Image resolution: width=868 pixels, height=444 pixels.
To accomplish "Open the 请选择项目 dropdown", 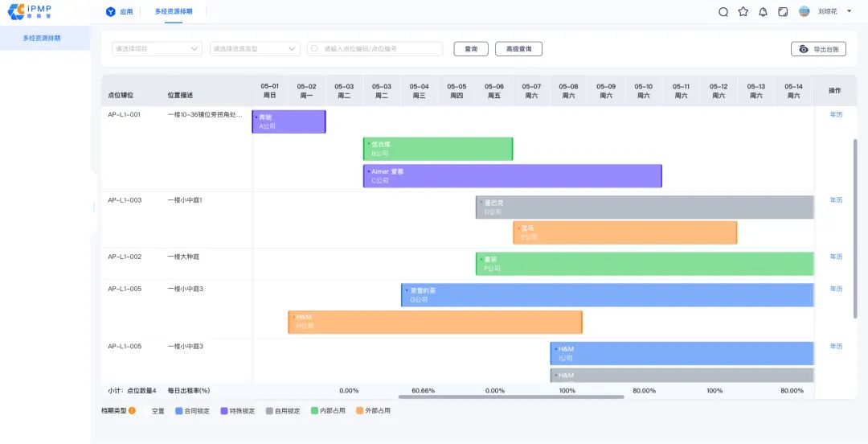I will (157, 49).
